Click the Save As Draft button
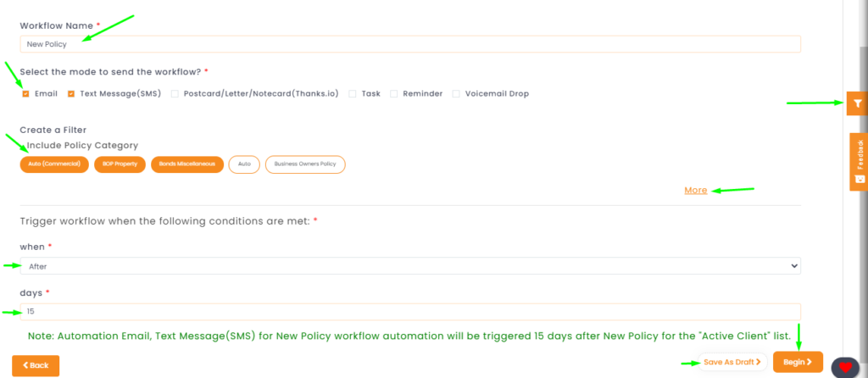Image resolution: width=868 pixels, height=378 pixels. (732, 362)
